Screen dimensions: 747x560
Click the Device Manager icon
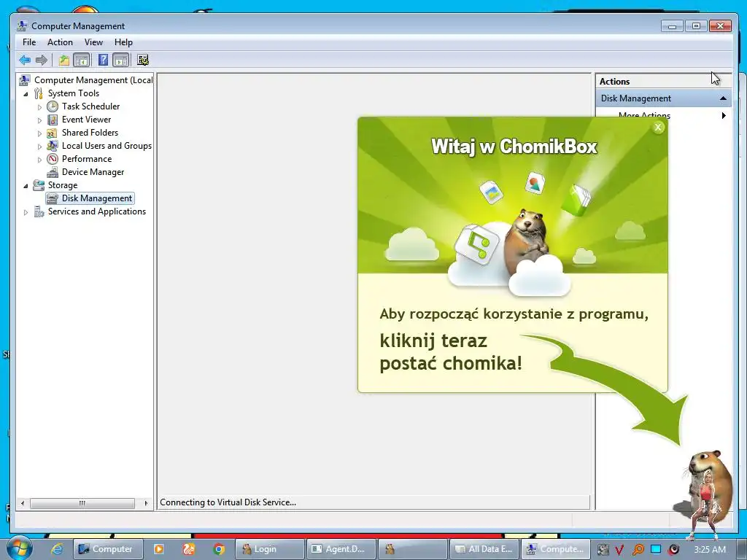[53, 172]
